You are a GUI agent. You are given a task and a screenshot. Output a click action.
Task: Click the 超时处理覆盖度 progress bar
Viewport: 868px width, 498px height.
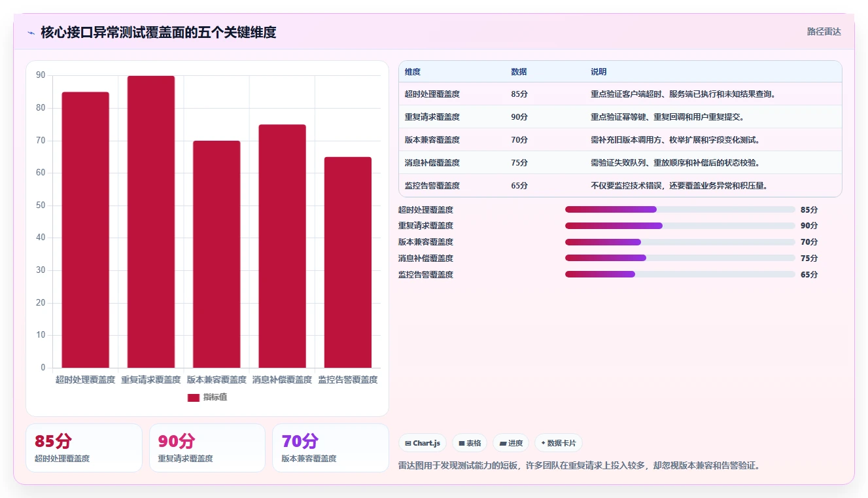coord(680,209)
